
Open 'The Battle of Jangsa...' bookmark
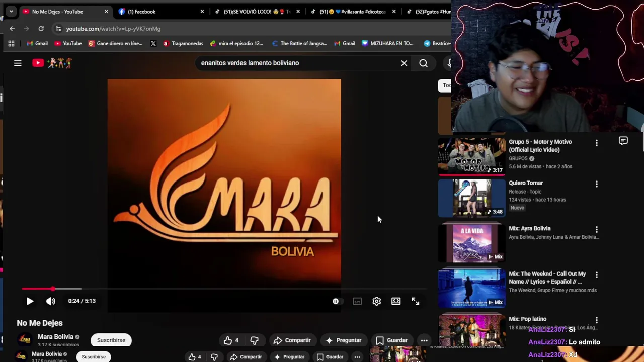(299, 44)
